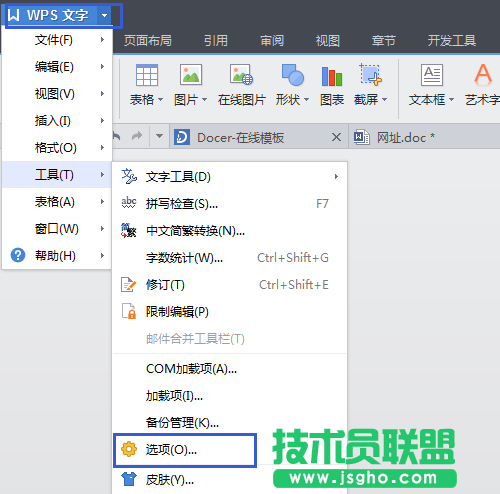This screenshot has width=500, height=494.
Task: Open the 格式(O) menu
Action: pyautogui.click(x=57, y=148)
